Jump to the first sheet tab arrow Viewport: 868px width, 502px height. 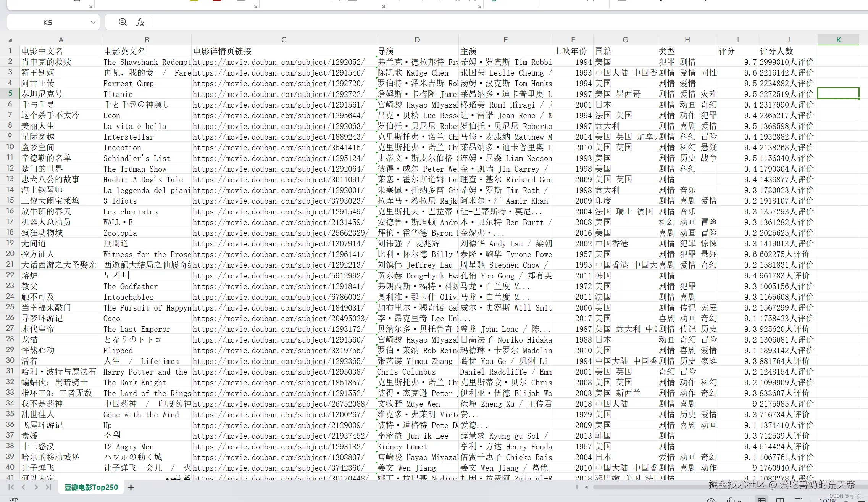(11, 487)
